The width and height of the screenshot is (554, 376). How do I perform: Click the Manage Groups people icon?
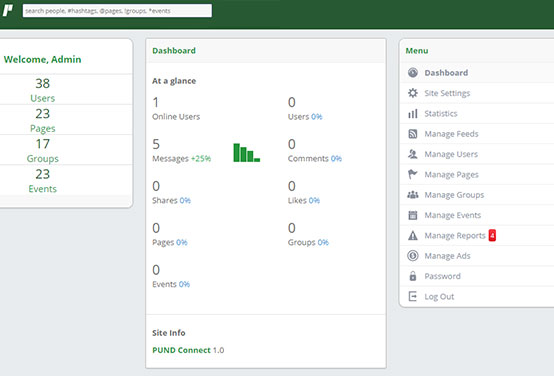click(413, 195)
